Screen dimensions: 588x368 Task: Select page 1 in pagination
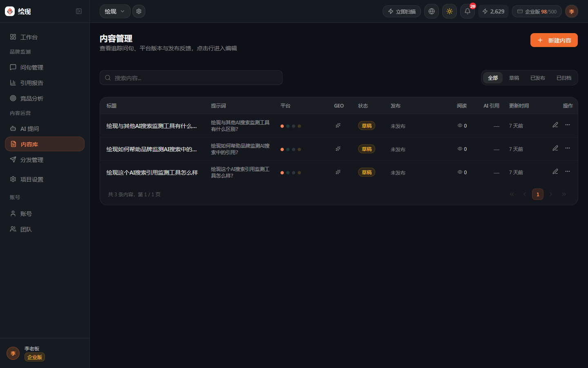538,194
